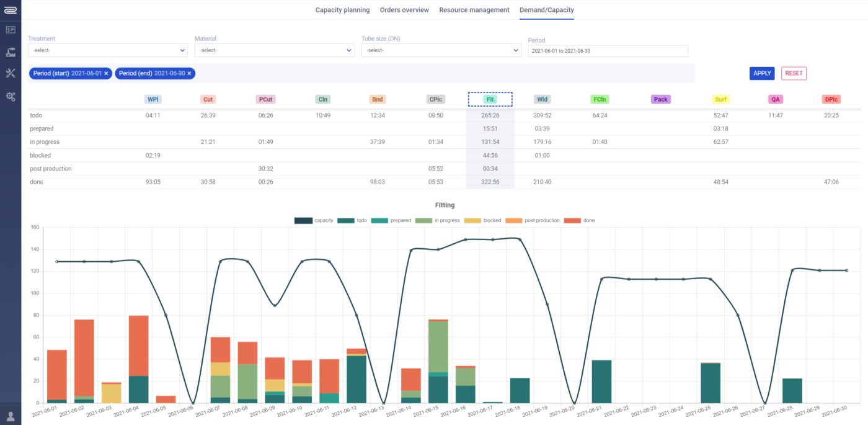This screenshot has width=868, height=425.
Task: Select the wrench and screwdriver sidebar icon
Action: 10,73
